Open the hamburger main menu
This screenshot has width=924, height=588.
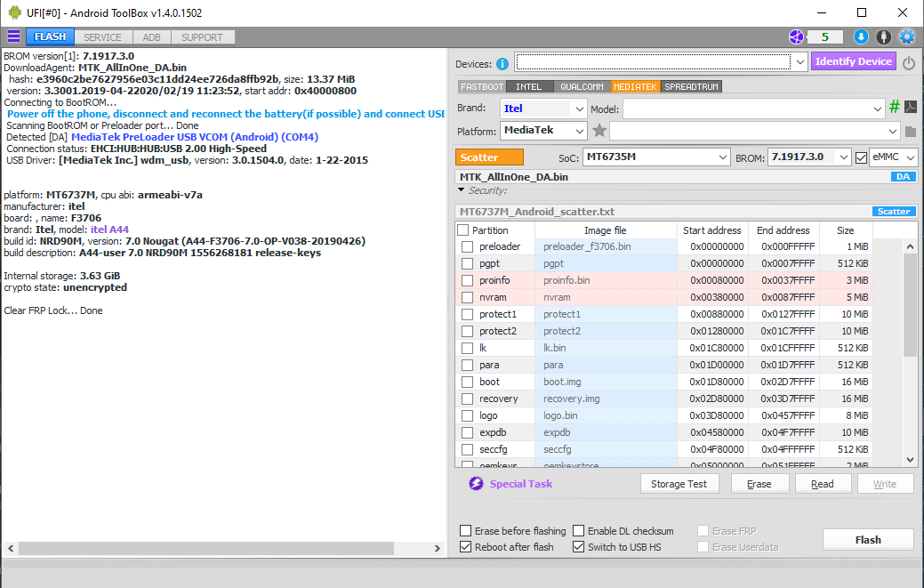tap(13, 36)
